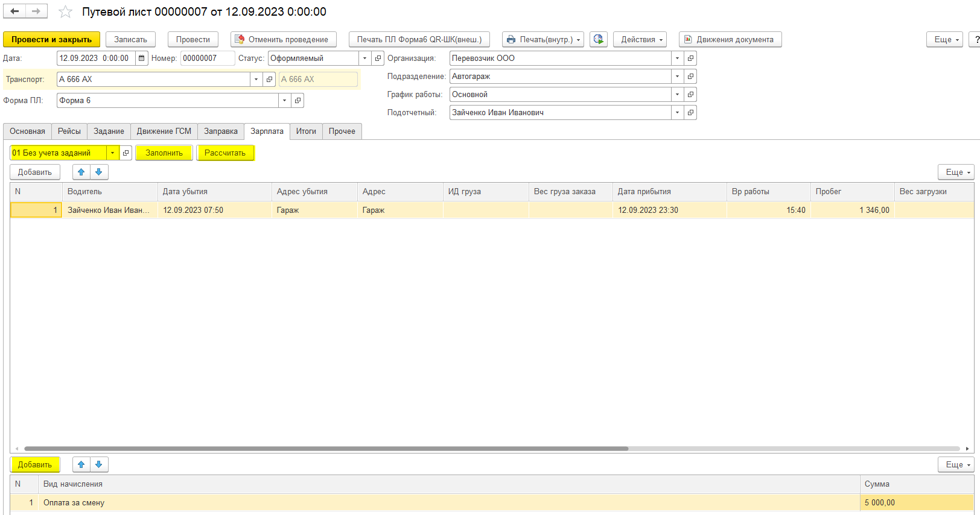This screenshot has width=980, height=515.
Task: Click the globe refresh icon in toolbar
Action: tap(598, 39)
